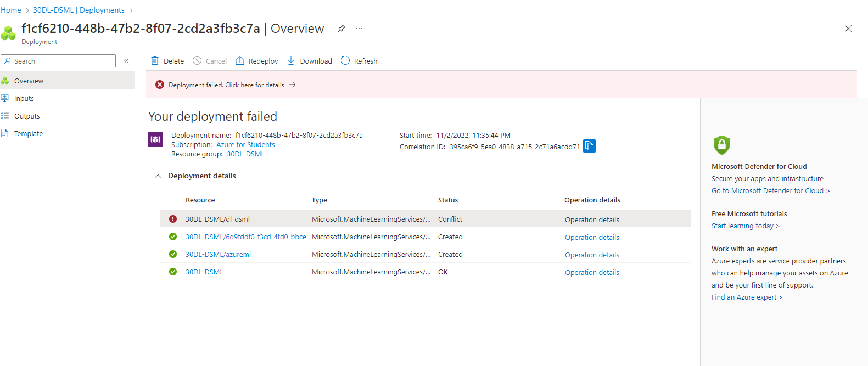Screen dimensions: 868x366
Task: Click the Download toolbar button label
Action: [x=316, y=61]
